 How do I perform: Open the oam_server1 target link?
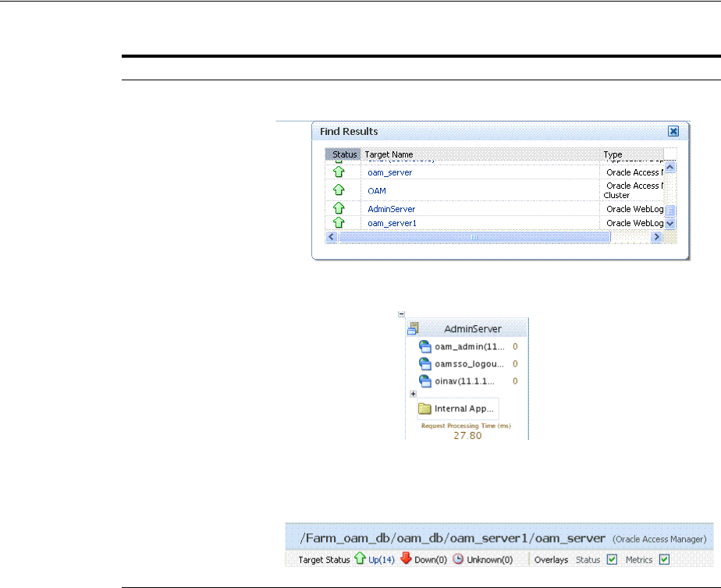point(392,223)
